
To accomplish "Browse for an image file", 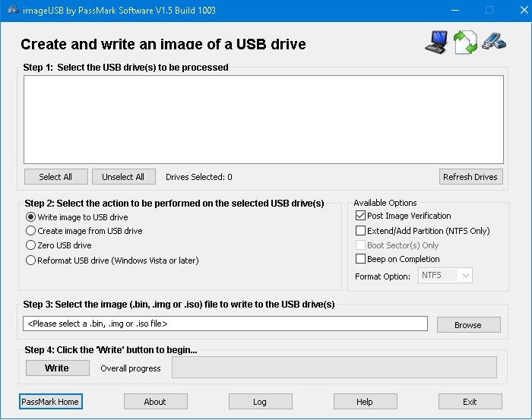I will coord(469,325).
